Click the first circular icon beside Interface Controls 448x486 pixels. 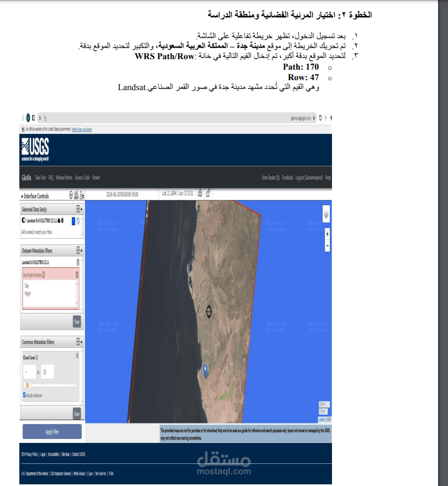click(x=71, y=195)
